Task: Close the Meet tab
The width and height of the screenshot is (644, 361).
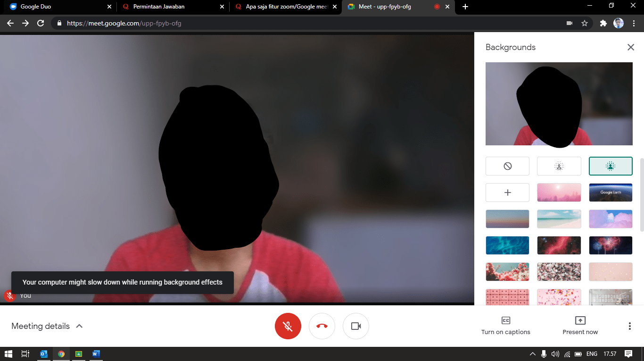Action: [x=448, y=7]
